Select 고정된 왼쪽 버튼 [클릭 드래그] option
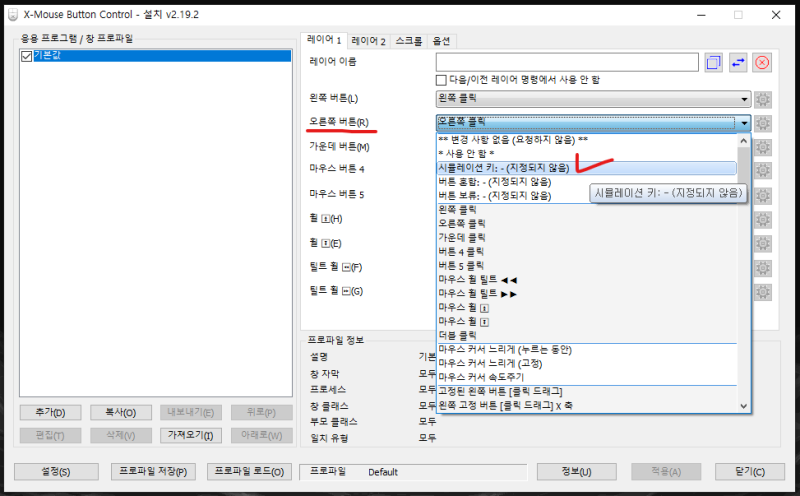 click(587, 391)
